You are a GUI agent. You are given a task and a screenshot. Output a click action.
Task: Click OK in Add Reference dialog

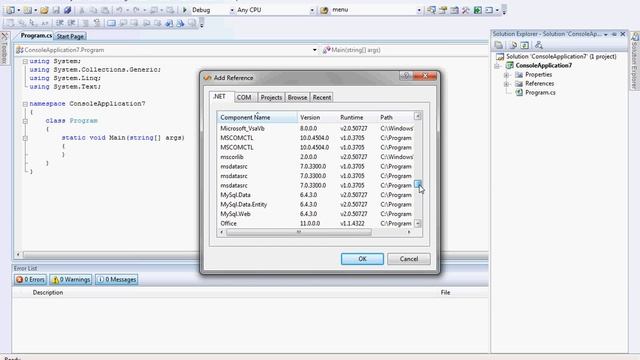coord(362,259)
